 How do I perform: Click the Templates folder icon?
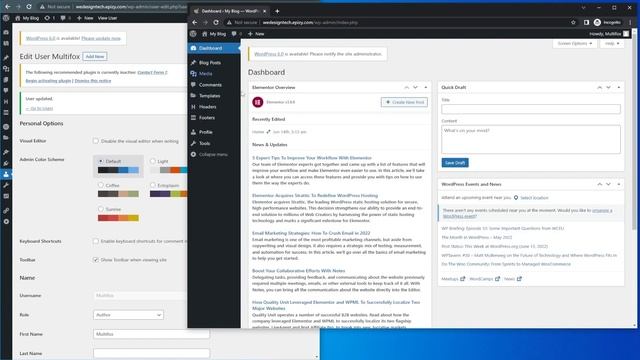[x=193, y=96]
